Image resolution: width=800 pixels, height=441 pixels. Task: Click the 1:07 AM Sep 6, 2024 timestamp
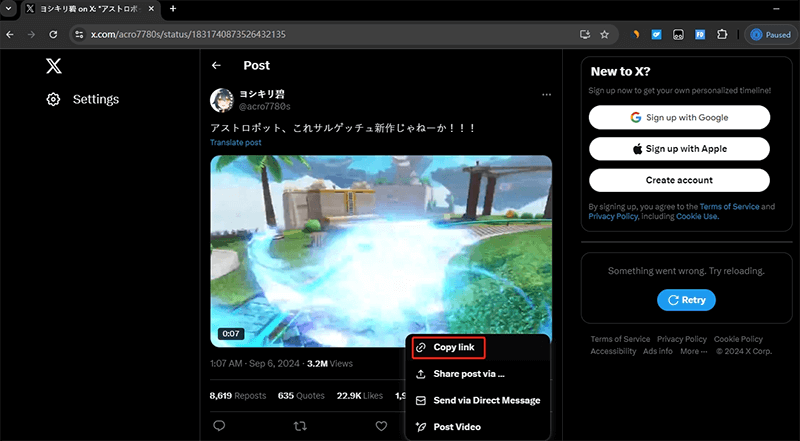[255, 364]
